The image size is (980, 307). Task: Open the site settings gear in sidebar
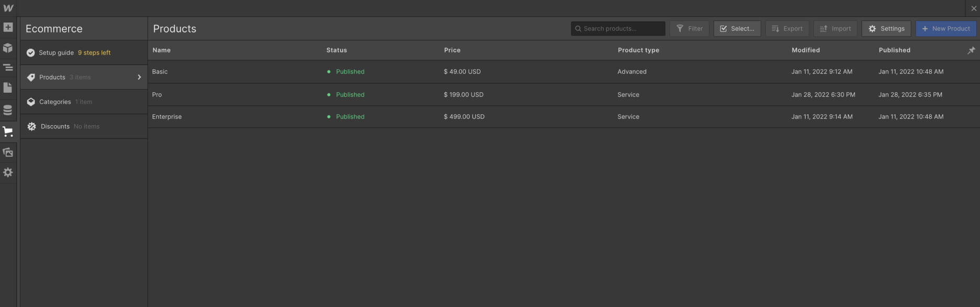(8, 172)
